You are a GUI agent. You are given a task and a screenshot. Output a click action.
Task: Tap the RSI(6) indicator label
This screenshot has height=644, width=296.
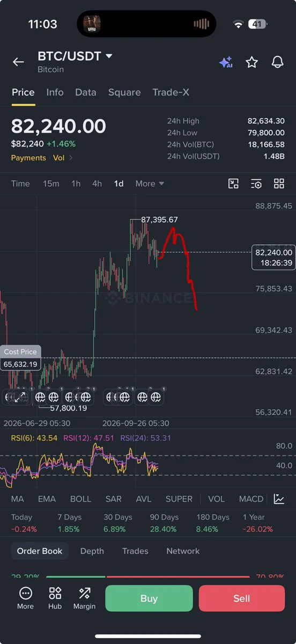[x=34, y=438]
